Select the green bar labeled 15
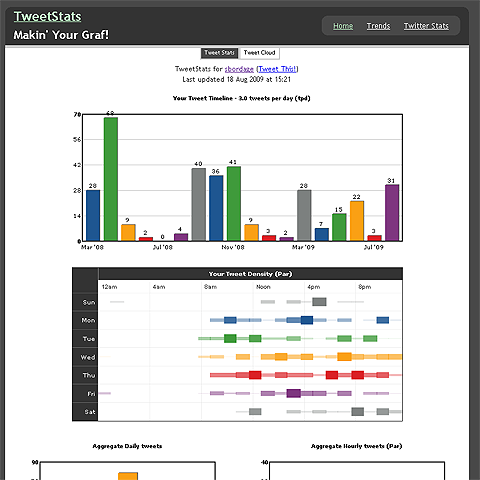Screen dimensions: 480x480 339,227
